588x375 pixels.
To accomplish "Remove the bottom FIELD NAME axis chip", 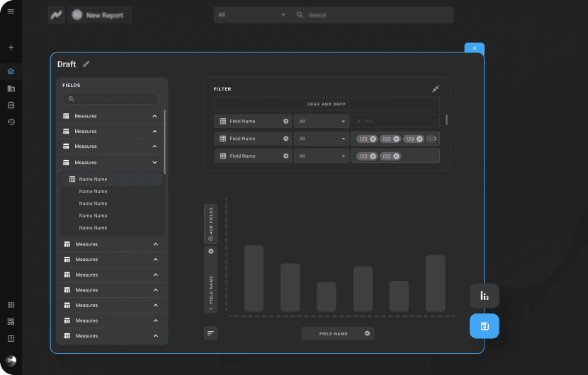I will coord(367,333).
